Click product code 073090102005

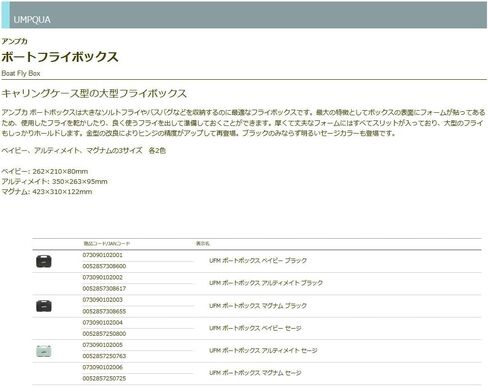click(103, 345)
